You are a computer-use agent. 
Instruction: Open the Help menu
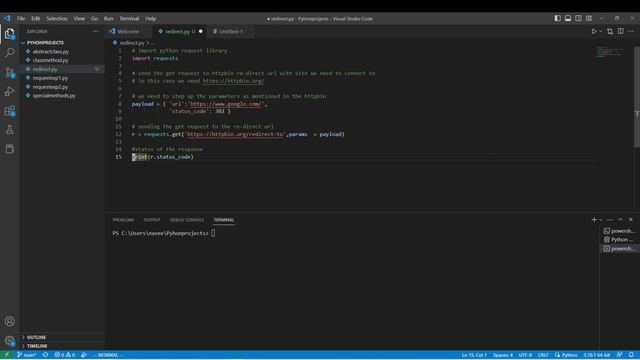pyautogui.click(x=150, y=18)
